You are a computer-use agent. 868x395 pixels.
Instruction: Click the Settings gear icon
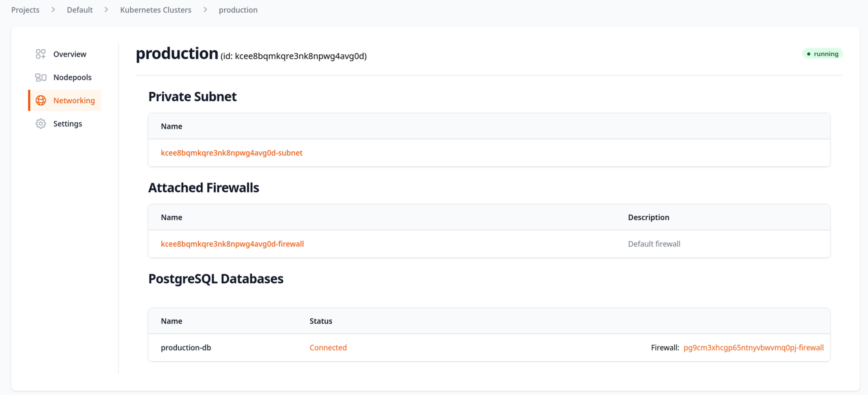click(x=40, y=124)
